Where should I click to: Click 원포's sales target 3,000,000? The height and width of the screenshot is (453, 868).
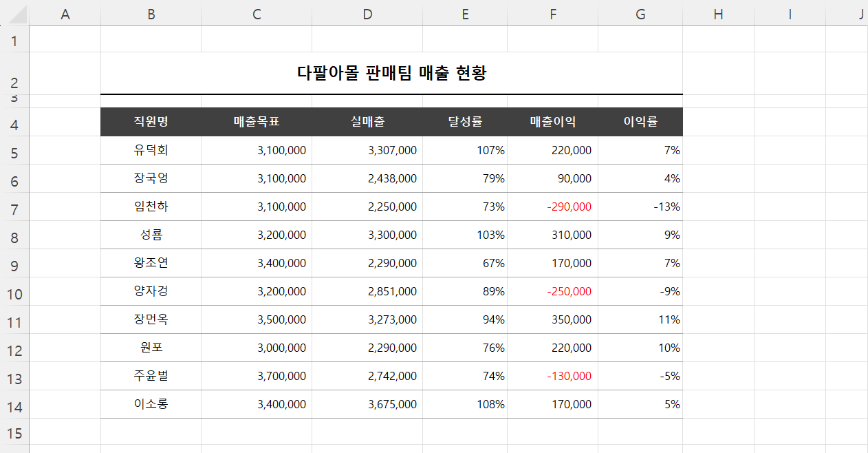point(282,348)
